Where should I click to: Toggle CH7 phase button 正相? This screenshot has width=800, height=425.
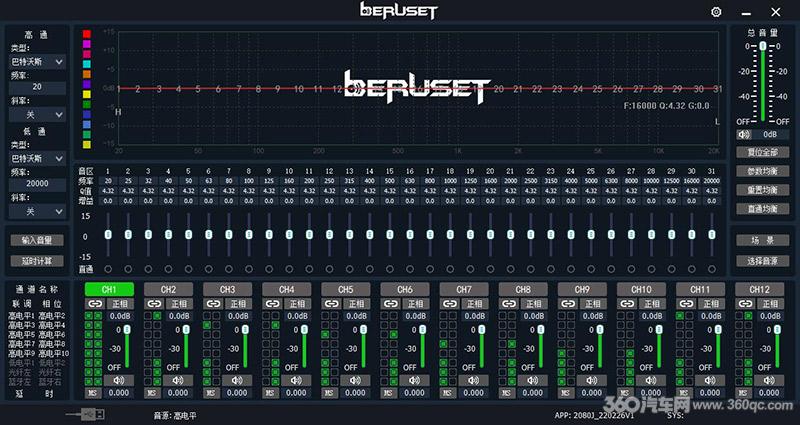(476, 304)
